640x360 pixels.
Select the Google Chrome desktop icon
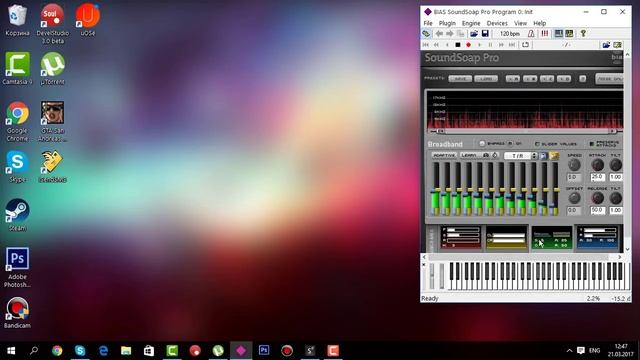(17, 122)
